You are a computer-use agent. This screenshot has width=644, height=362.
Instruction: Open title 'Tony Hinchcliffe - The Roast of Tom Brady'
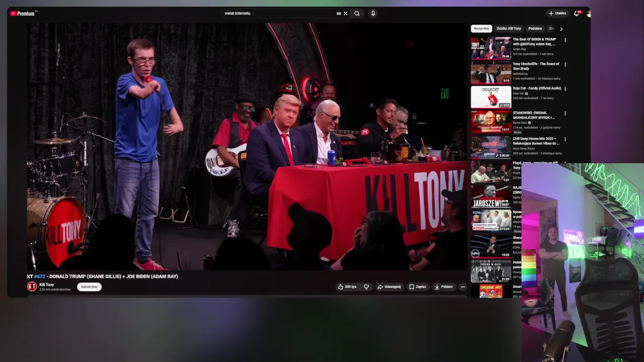click(x=536, y=66)
